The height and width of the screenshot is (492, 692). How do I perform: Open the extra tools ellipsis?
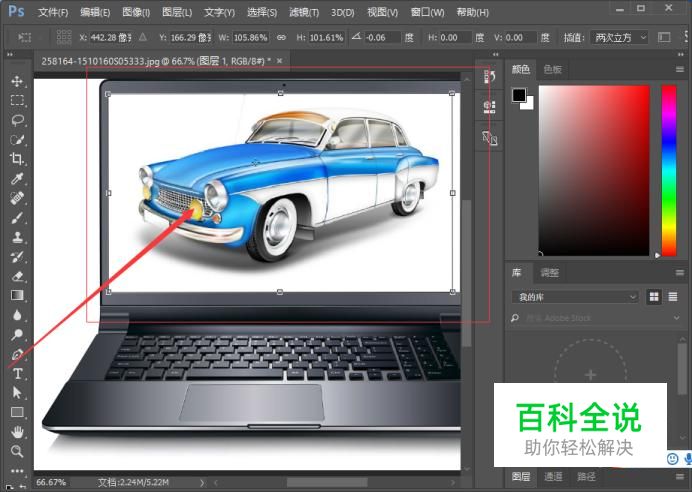(17, 471)
